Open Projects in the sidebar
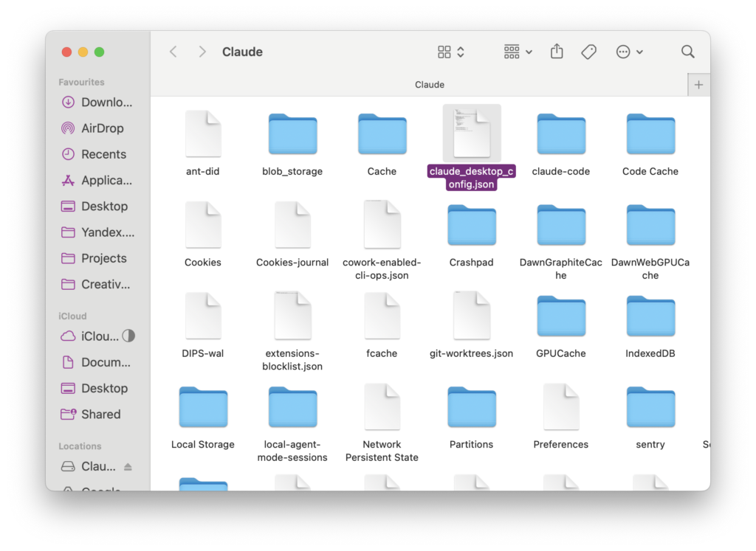The width and height of the screenshot is (756, 551). coord(97,258)
